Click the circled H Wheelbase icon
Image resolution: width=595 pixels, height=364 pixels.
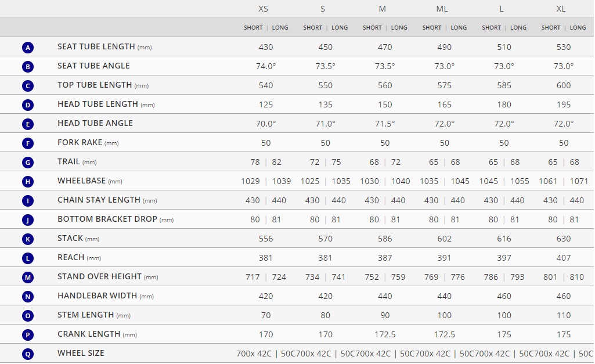point(28,182)
